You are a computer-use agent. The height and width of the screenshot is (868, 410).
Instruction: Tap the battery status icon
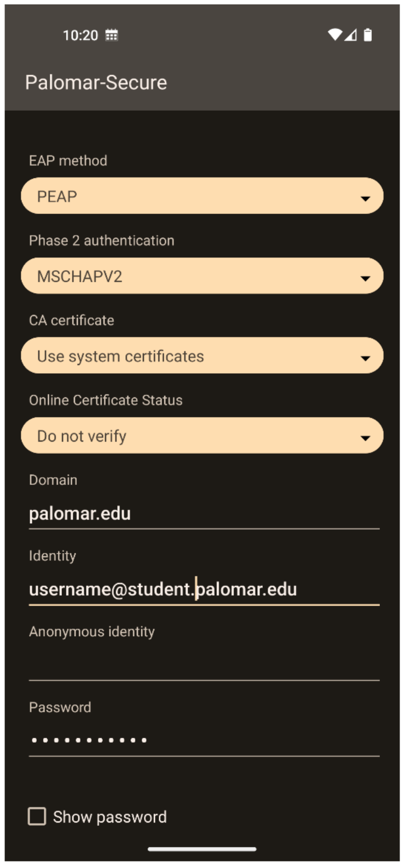(368, 35)
